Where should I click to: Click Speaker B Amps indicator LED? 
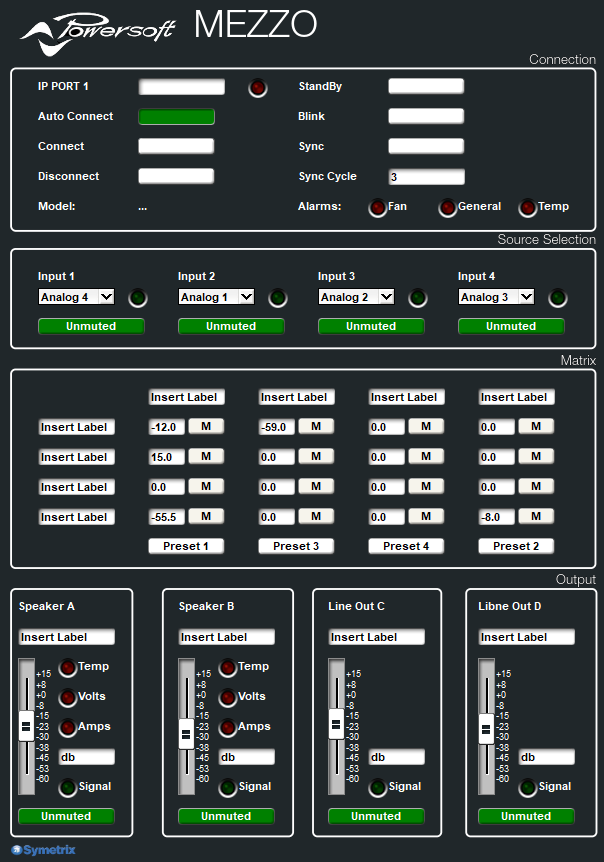click(x=227, y=727)
